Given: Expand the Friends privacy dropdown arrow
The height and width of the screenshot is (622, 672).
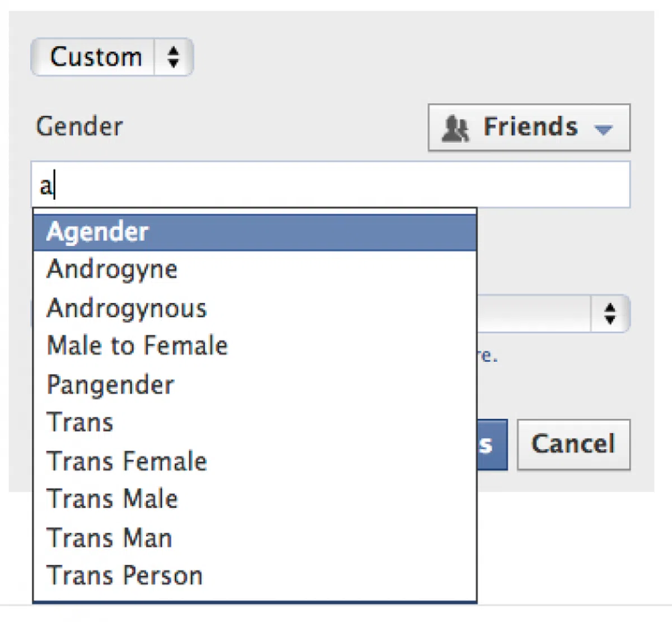Looking at the screenshot, I should (603, 129).
